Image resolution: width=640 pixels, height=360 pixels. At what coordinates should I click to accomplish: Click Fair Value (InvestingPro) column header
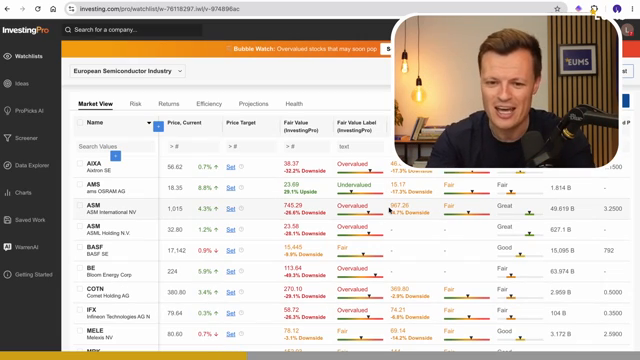[301, 127]
